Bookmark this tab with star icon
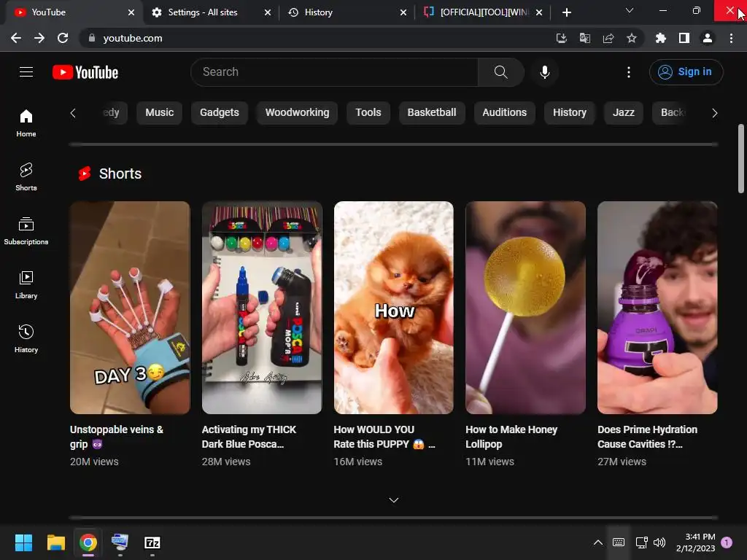 click(x=631, y=38)
